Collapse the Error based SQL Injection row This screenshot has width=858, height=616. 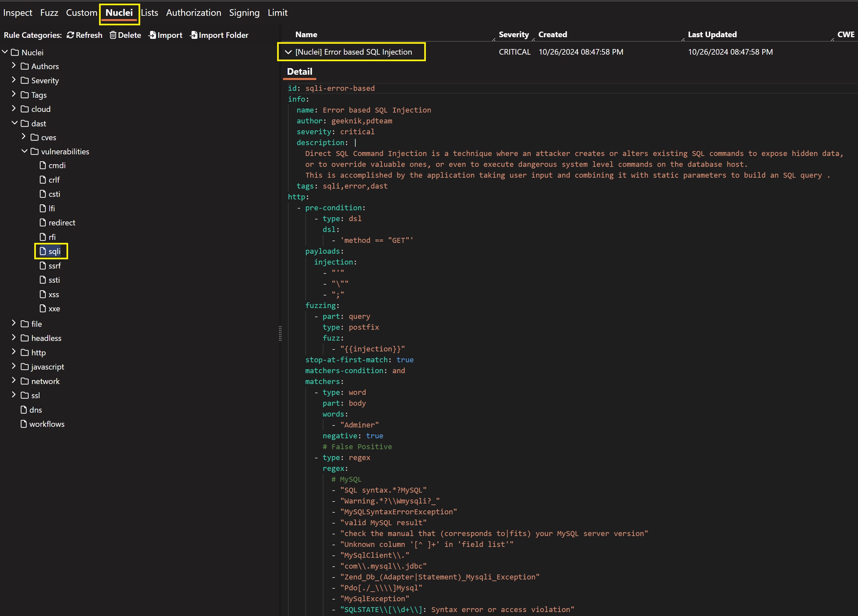(288, 52)
